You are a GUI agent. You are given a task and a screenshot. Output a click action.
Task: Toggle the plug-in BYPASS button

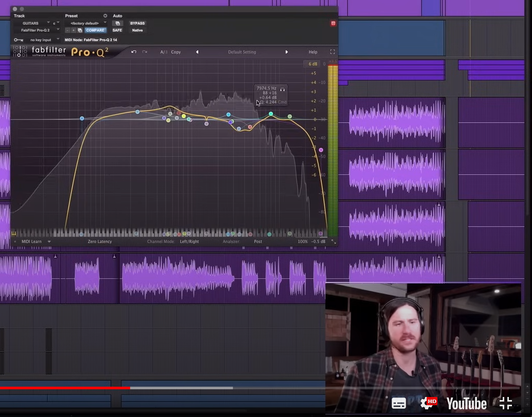[137, 24]
